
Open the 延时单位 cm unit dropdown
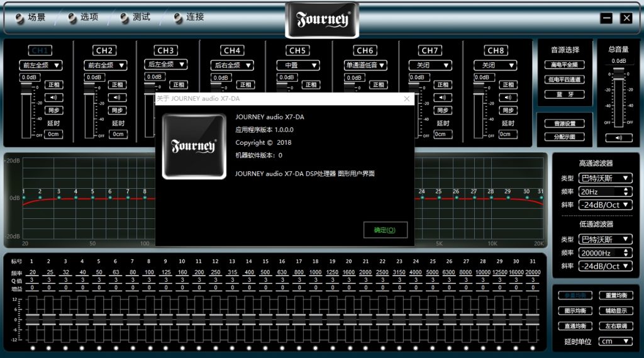(x=615, y=341)
